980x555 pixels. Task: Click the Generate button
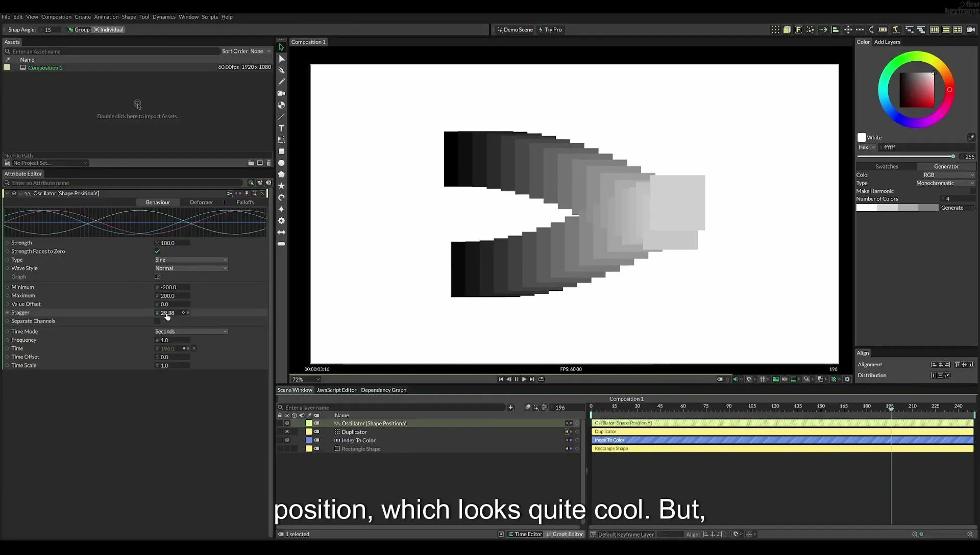pyautogui.click(x=957, y=208)
